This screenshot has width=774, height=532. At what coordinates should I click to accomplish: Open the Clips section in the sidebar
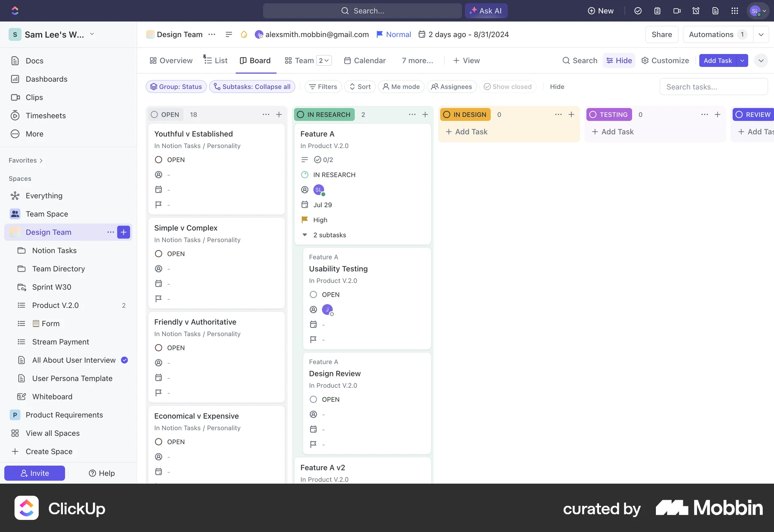[x=34, y=97]
